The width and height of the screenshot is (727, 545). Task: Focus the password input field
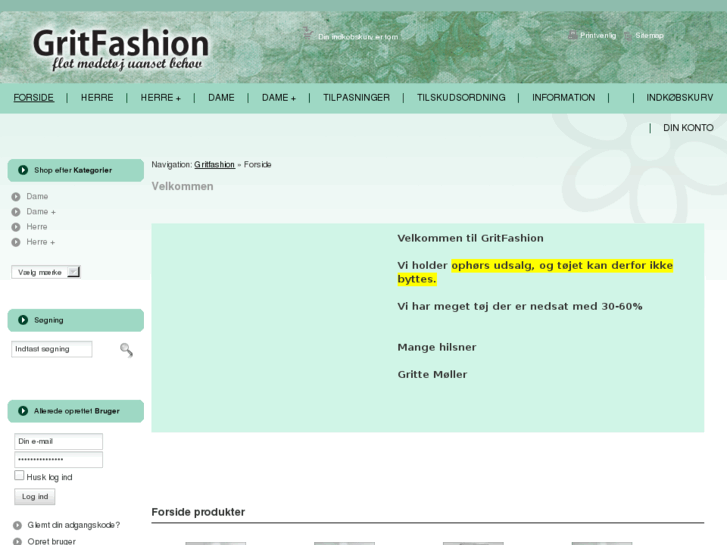[x=58, y=460]
